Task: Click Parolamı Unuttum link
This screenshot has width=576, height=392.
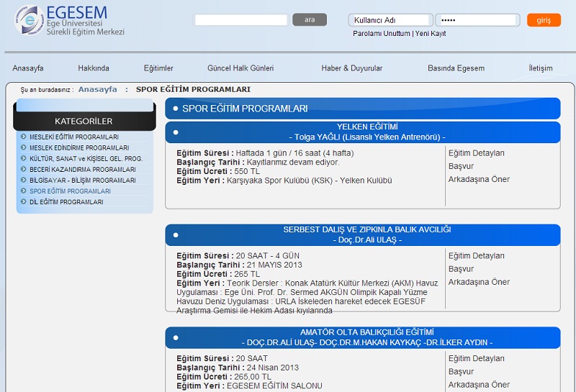Action: (x=382, y=33)
